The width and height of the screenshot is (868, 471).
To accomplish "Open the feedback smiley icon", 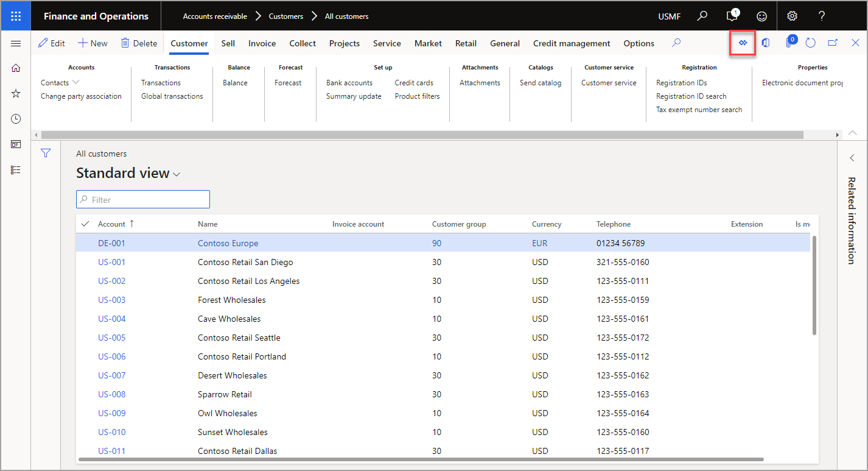I will [761, 16].
